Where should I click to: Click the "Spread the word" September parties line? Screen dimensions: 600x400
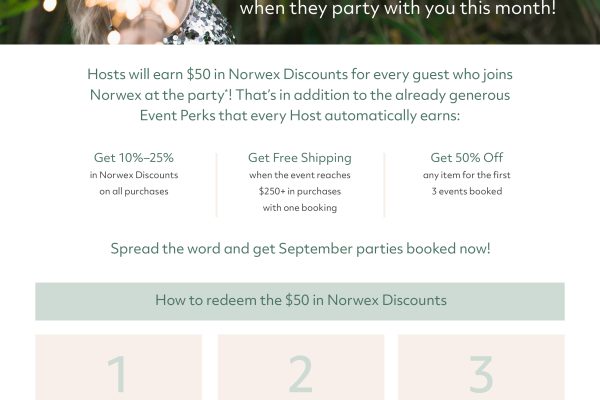300,248
